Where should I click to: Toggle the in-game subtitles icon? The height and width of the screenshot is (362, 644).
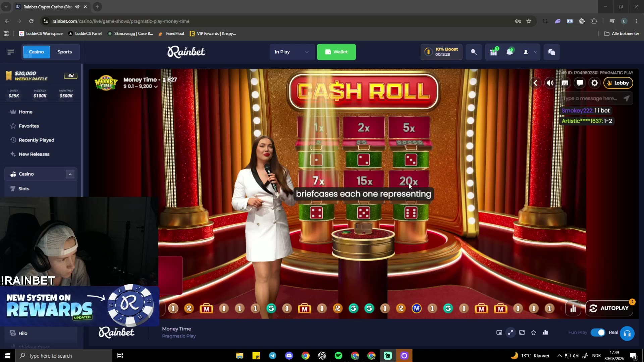point(565,83)
